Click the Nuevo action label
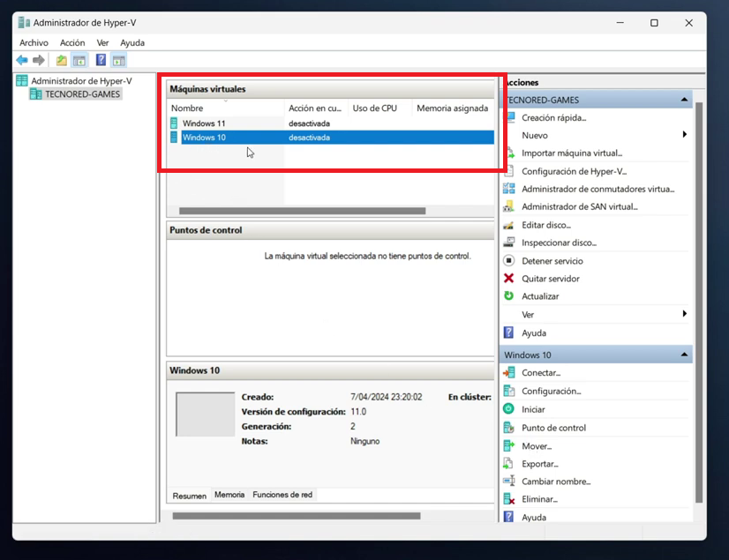The height and width of the screenshot is (560, 729). click(535, 135)
